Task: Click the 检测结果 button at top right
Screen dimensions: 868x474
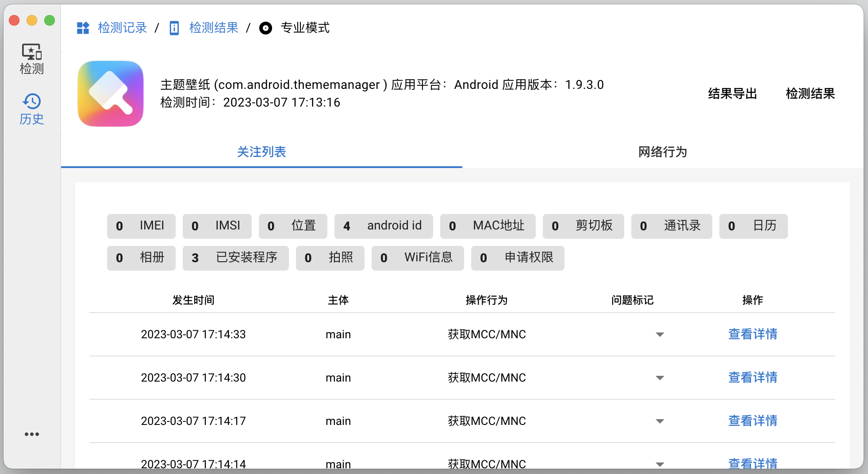Action: click(x=810, y=94)
